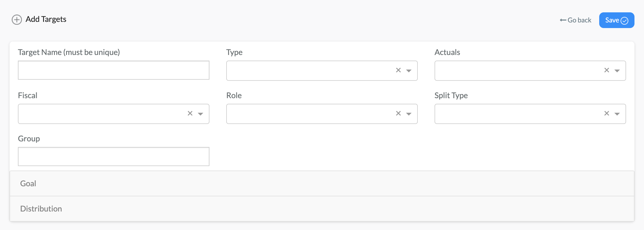This screenshot has width=644, height=230.
Task: Focus the Target Name input field
Action: point(114,70)
